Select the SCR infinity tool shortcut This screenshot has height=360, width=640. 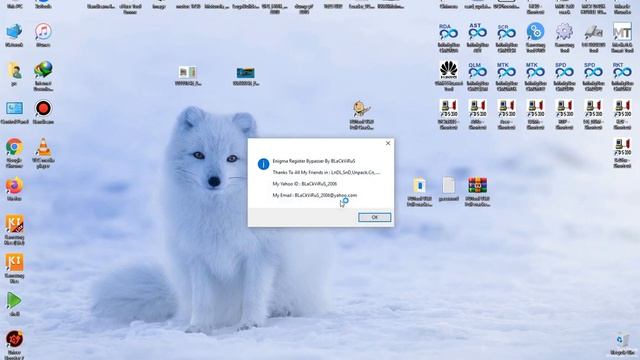coord(507,38)
